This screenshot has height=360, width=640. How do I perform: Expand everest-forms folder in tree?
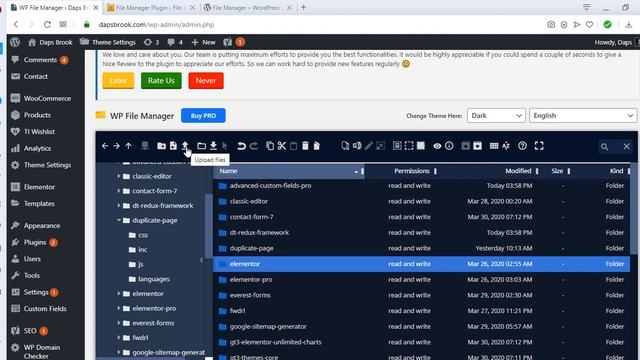pyautogui.click(x=119, y=323)
